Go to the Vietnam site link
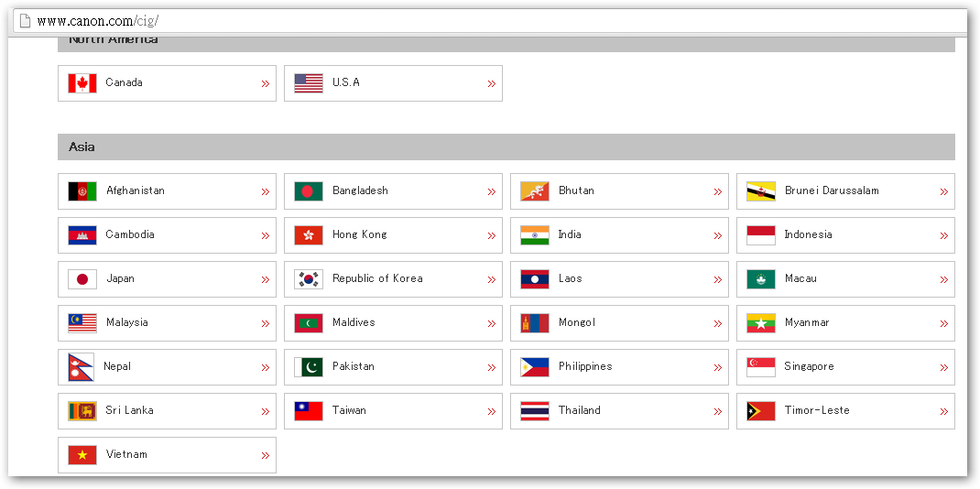 pos(126,454)
